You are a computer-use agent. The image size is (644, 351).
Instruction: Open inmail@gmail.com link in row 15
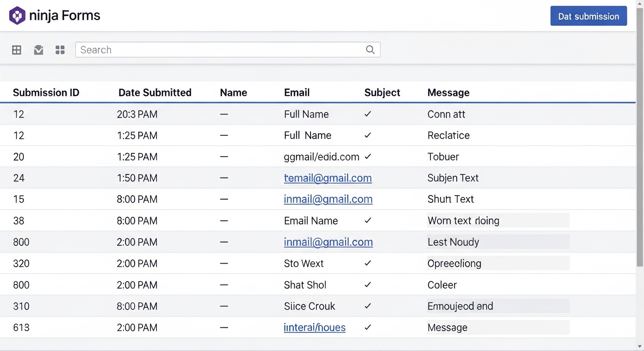click(328, 199)
